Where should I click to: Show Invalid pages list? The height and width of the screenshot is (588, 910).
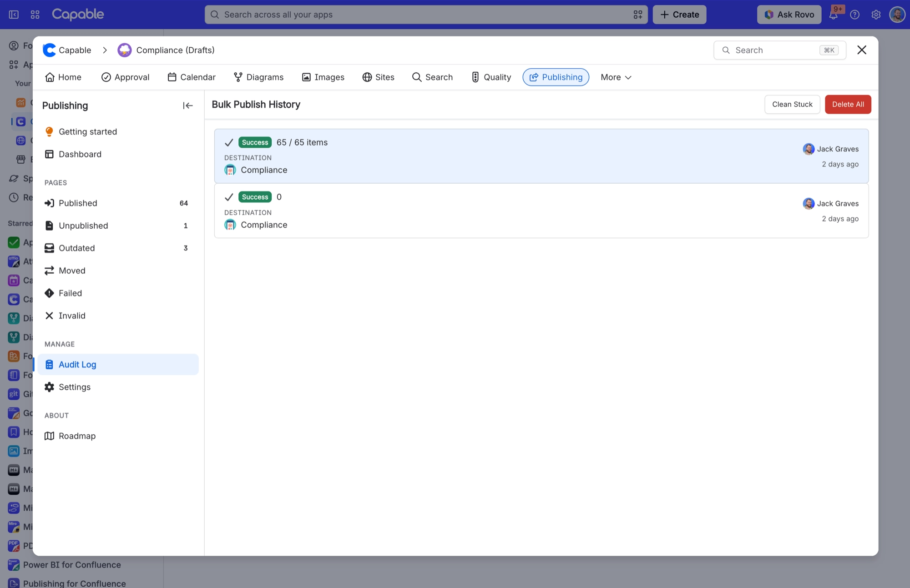coord(118,316)
